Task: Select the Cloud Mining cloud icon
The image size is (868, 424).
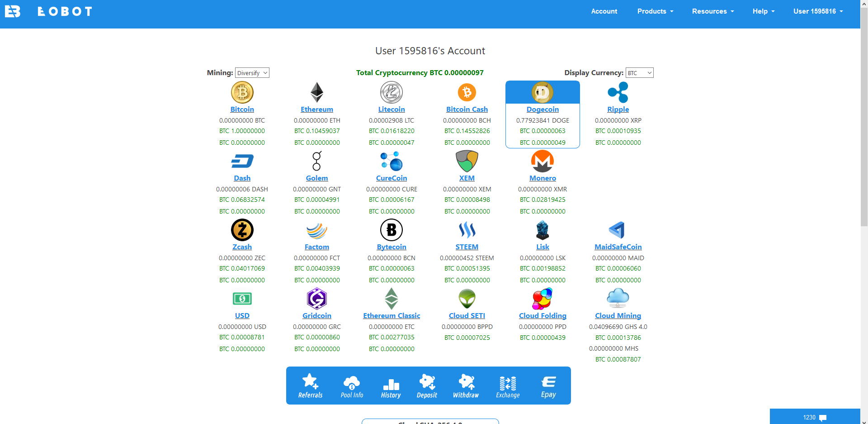Action: point(618,298)
